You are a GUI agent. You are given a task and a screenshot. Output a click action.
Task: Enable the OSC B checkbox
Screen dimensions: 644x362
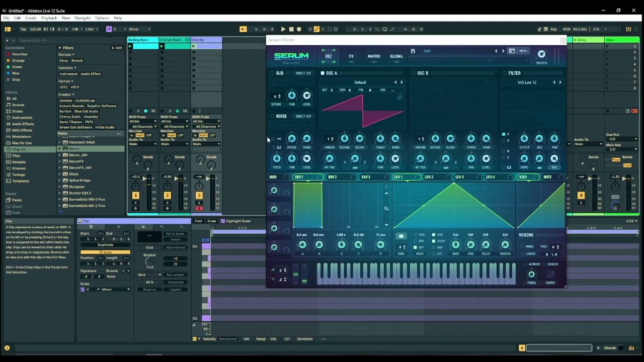(414, 73)
